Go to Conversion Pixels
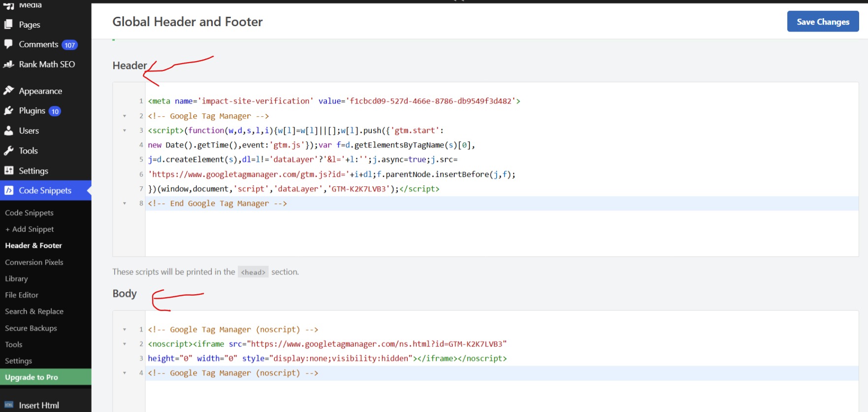Image resolution: width=868 pixels, height=412 pixels. 34,262
